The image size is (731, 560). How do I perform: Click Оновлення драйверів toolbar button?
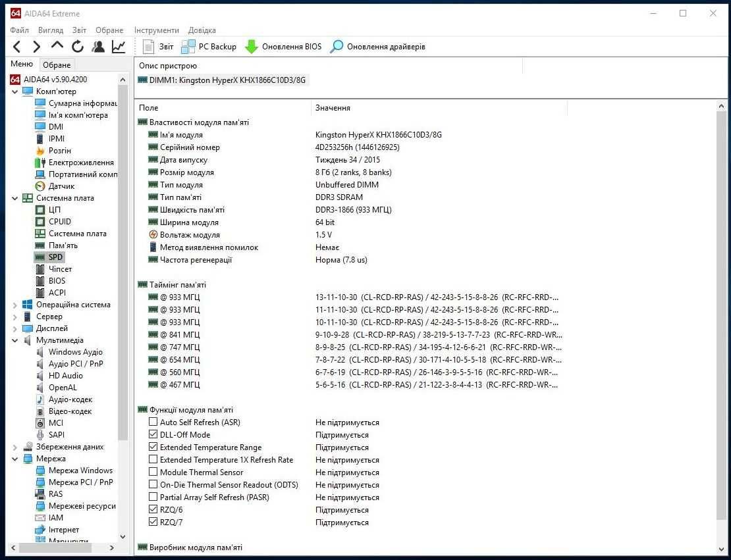click(377, 47)
